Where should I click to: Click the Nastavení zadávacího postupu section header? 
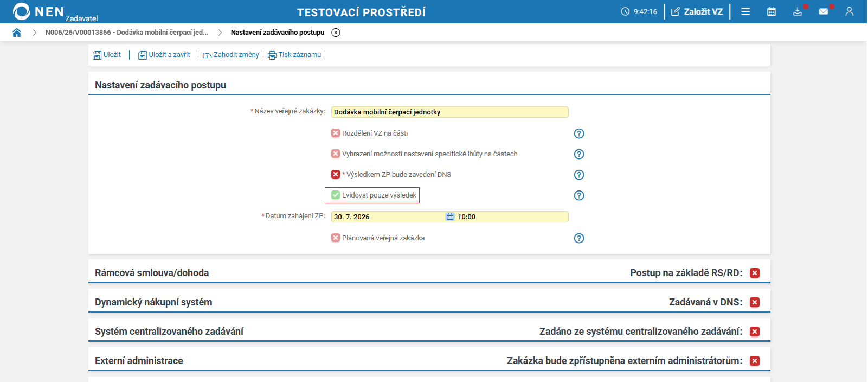160,85
